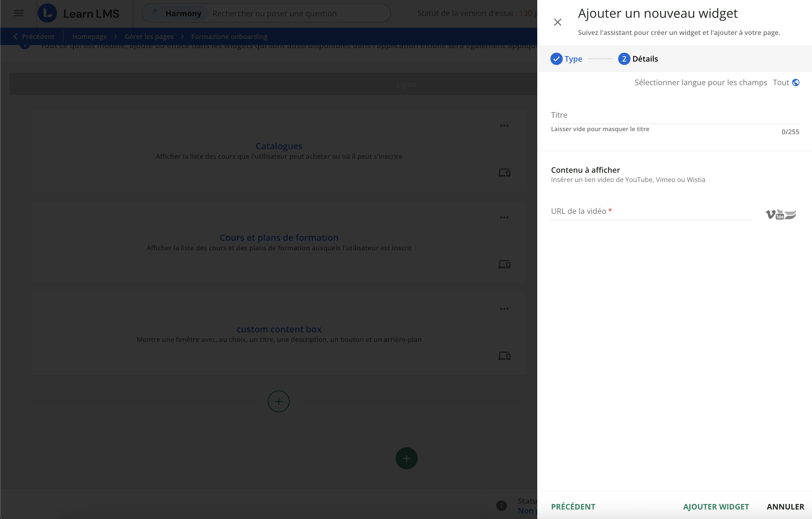
Task: Click the Gérer les pages breadcrumb link
Action: coord(149,36)
